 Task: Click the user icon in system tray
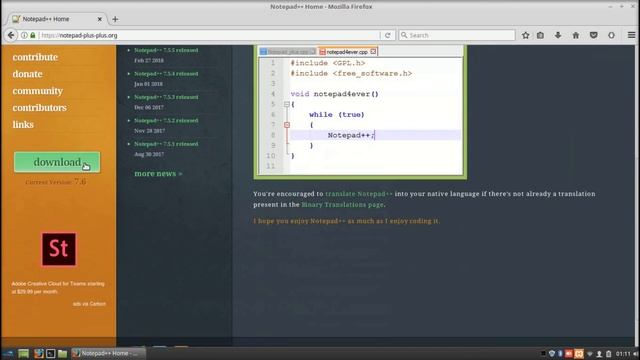(599, 354)
